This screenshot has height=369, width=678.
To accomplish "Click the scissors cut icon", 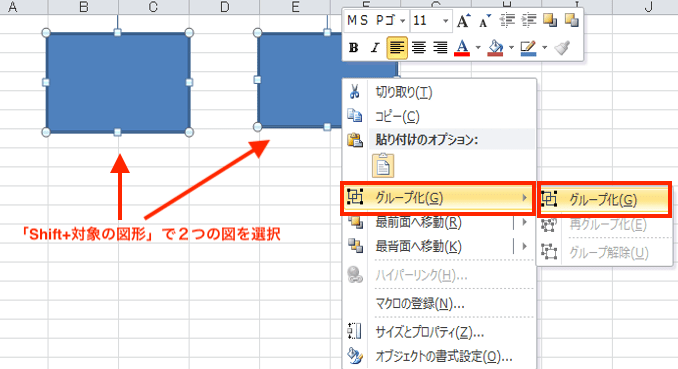I will coord(355,92).
